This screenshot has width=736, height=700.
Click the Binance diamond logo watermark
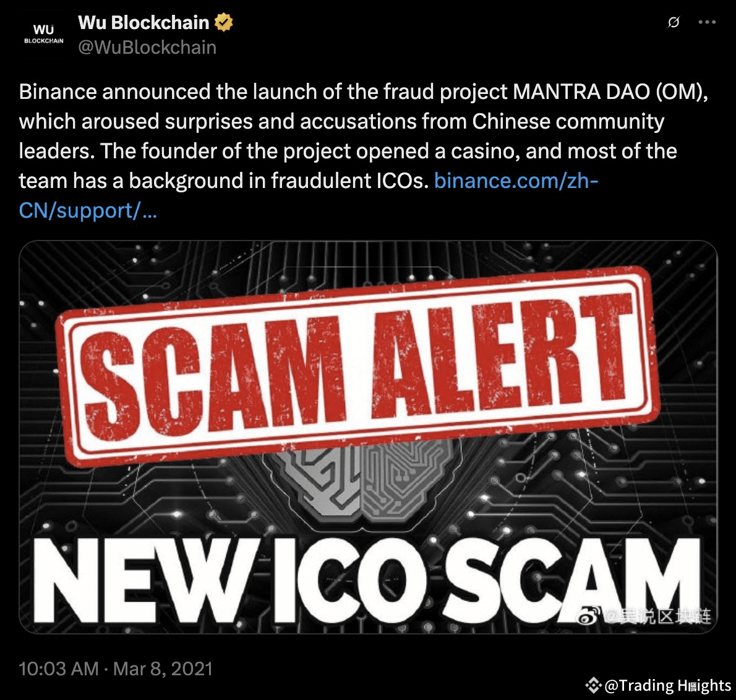pos(593,685)
